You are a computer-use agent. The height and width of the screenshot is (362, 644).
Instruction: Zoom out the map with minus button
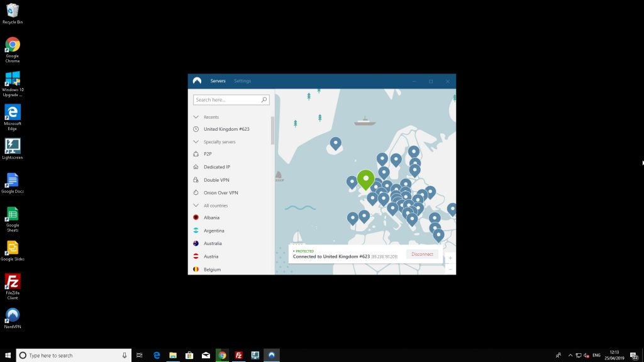pyautogui.click(x=450, y=269)
